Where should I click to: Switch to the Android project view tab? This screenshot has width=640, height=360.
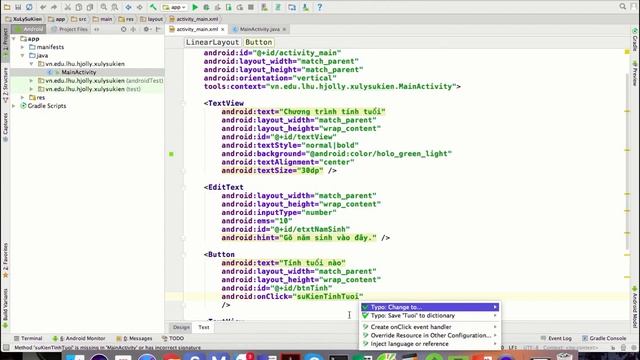[x=29, y=29]
